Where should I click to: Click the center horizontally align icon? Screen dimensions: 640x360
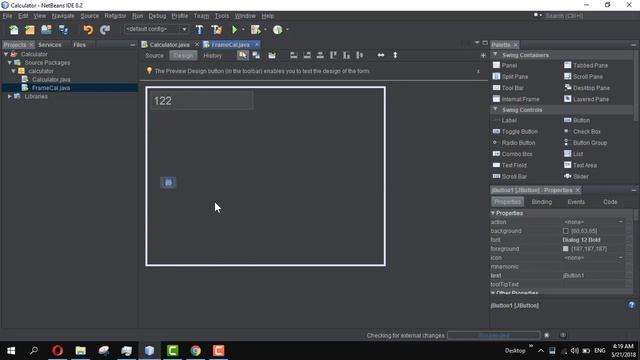(320, 55)
